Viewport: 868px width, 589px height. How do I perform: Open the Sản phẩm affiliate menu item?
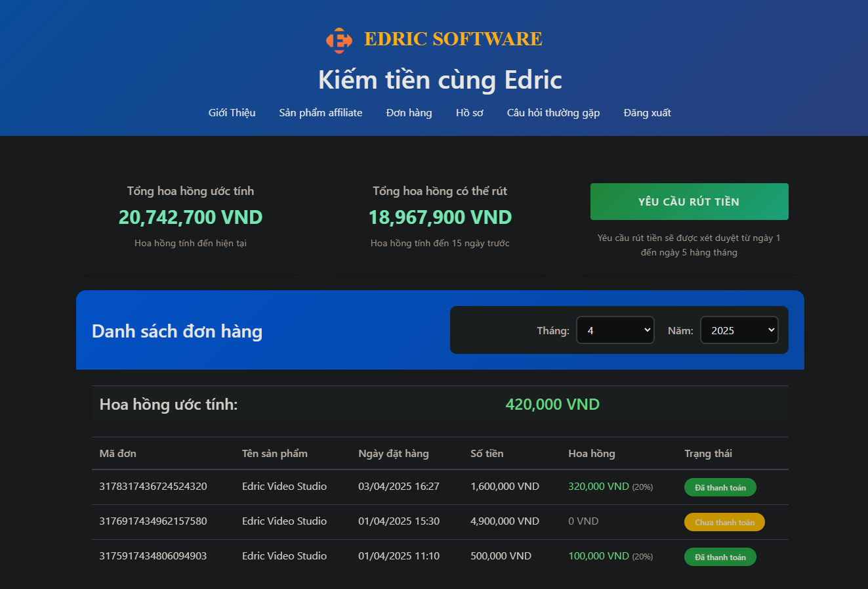pyautogui.click(x=320, y=112)
